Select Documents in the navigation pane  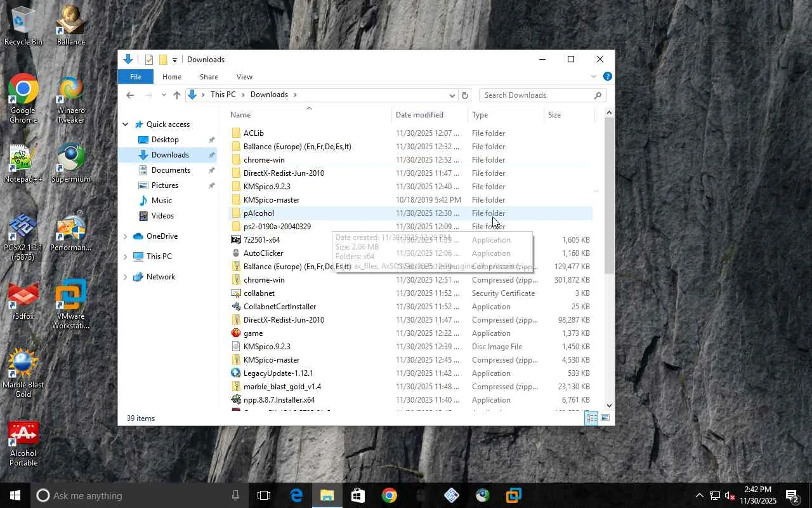pos(171,170)
